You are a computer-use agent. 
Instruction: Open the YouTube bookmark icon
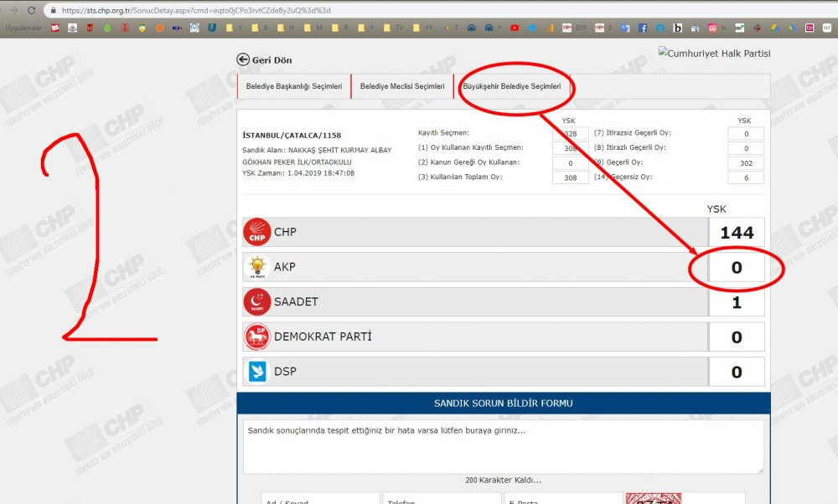click(515, 28)
